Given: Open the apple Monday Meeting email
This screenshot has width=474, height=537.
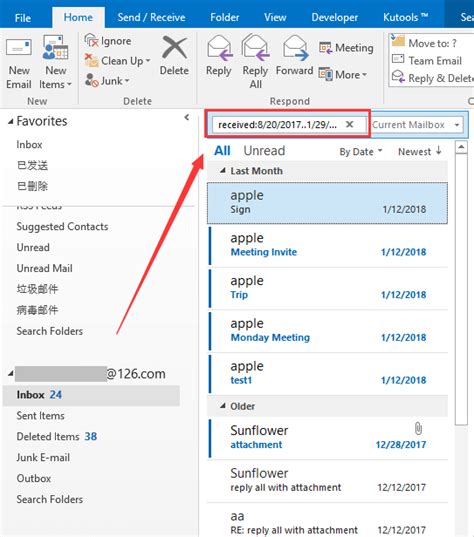Looking at the screenshot, I should pos(328,331).
